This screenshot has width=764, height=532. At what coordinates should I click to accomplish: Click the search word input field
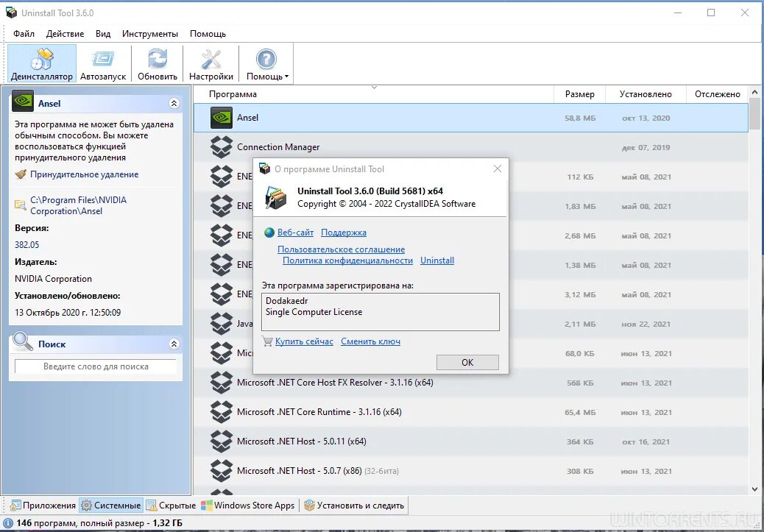96,366
